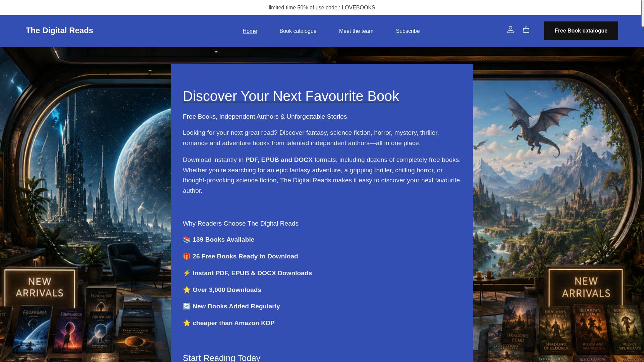
Task: Follow the Free Books, Independent Authors link
Action: click(x=265, y=117)
